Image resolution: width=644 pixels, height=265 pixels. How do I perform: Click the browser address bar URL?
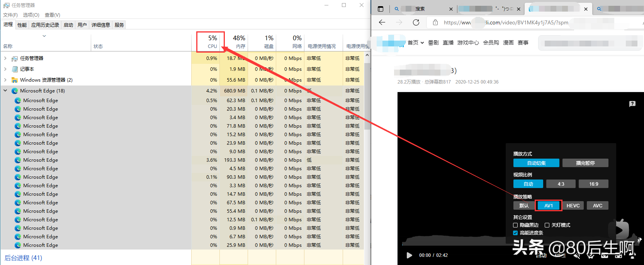(x=506, y=22)
